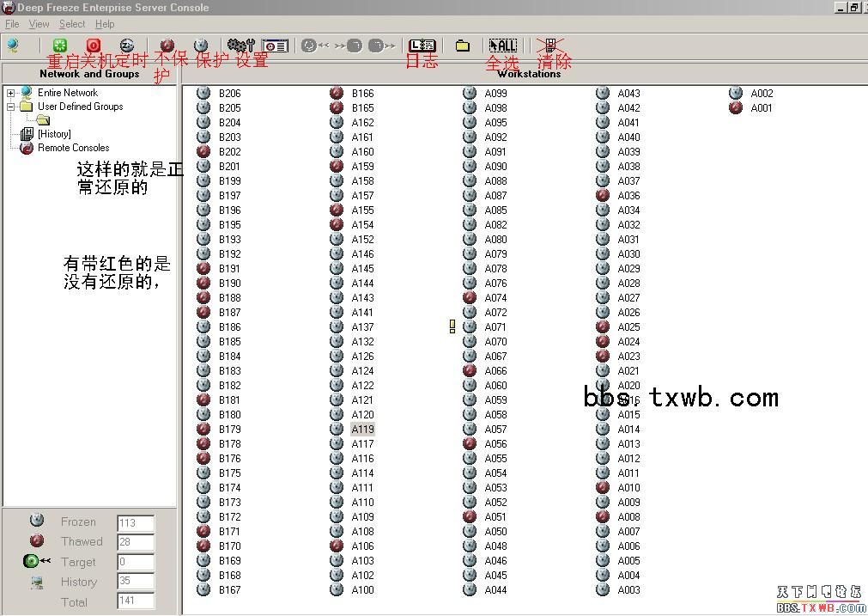The image size is (868, 616).
Task: Collapse the User Defined Groups node
Action: [10, 107]
